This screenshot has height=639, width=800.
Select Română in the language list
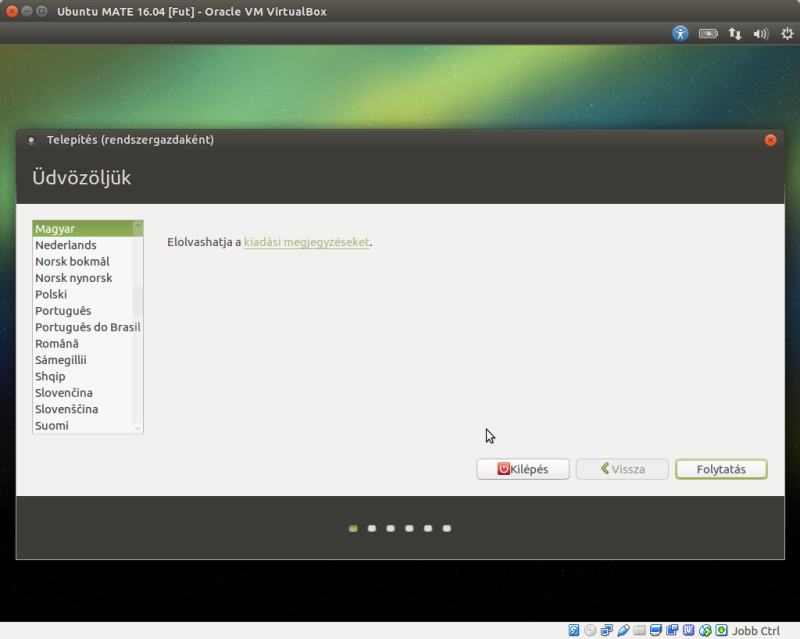[83, 343]
